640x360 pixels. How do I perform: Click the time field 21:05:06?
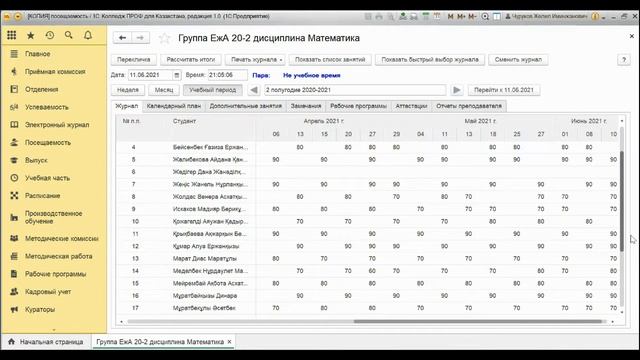pyautogui.click(x=227, y=75)
